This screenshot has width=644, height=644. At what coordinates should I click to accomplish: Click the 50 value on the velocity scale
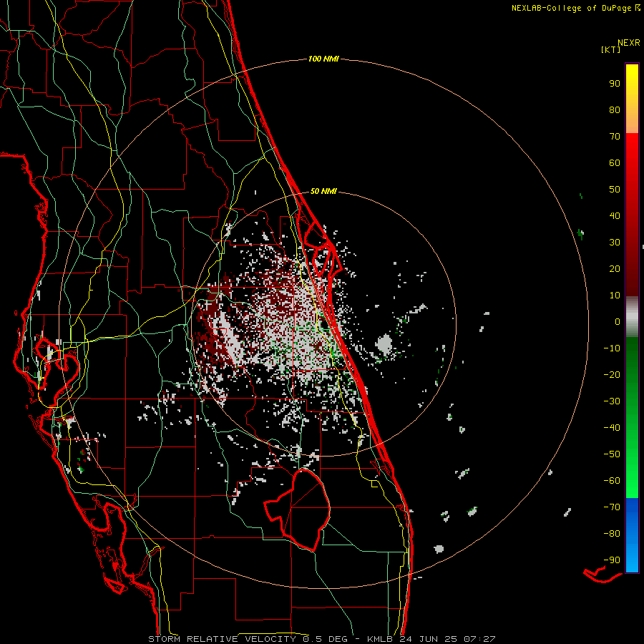tap(615, 190)
